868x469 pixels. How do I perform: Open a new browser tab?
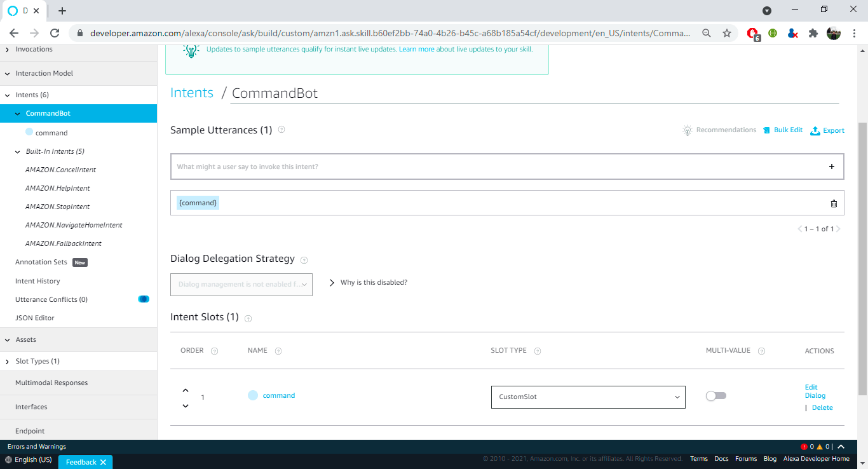click(x=62, y=11)
